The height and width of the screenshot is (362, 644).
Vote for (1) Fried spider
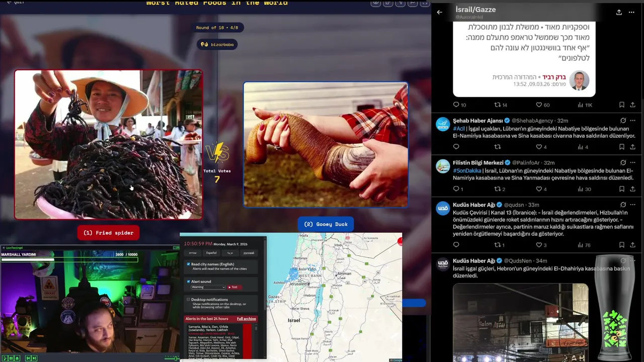[108, 233]
